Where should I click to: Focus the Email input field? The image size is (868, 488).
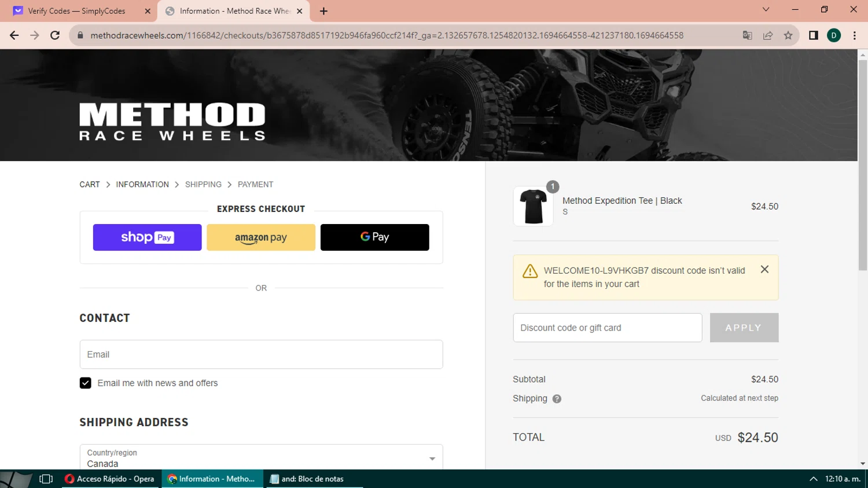pyautogui.click(x=261, y=354)
